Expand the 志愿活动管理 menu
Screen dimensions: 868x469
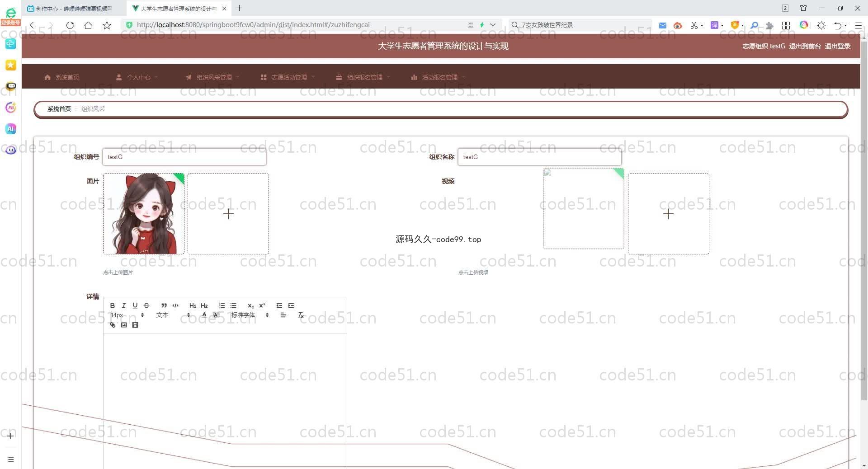pyautogui.click(x=288, y=77)
